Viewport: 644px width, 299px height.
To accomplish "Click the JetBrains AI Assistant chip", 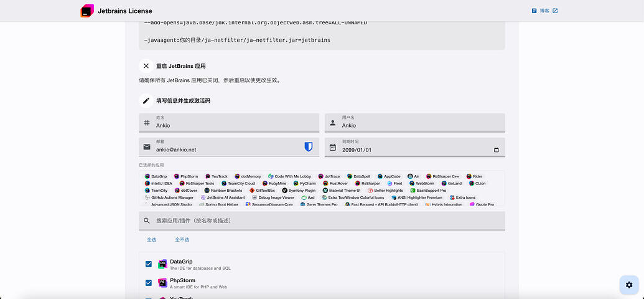I will click(x=223, y=197).
